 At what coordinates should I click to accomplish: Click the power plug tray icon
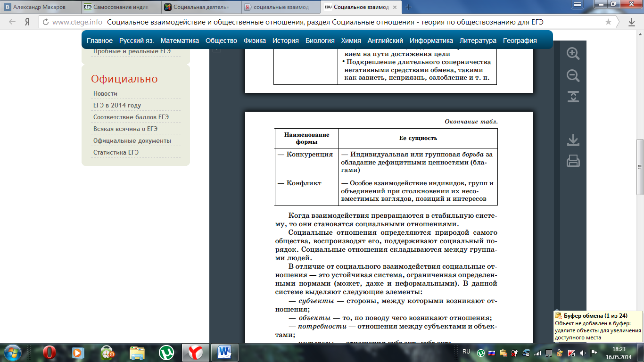click(x=514, y=352)
